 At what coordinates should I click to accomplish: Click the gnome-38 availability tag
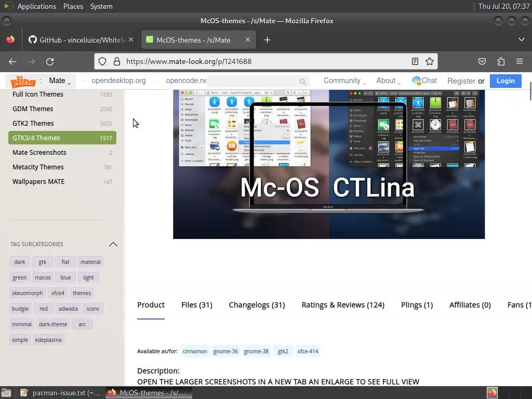tap(256, 351)
